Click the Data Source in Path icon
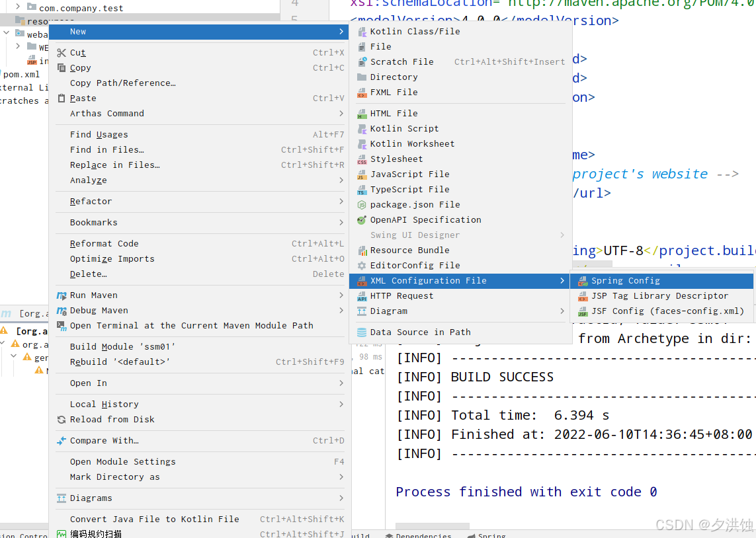Image resolution: width=756 pixels, height=538 pixels. [362, 332]
